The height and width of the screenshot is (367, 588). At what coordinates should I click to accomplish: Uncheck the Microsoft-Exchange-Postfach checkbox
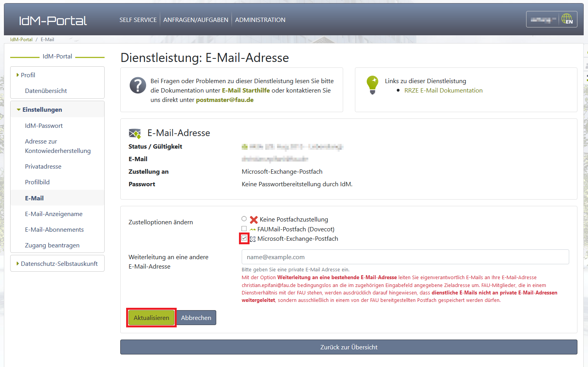coord(244,238)
